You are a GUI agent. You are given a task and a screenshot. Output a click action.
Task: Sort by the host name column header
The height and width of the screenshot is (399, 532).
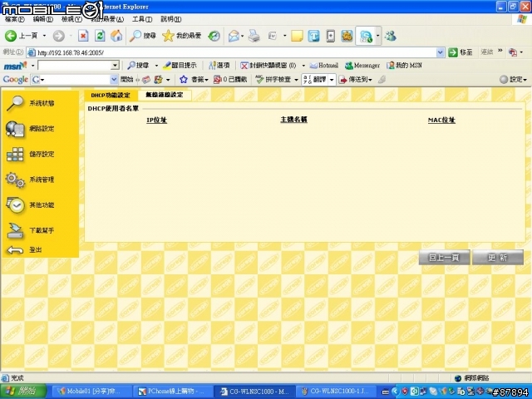click(x=293, y=120)
